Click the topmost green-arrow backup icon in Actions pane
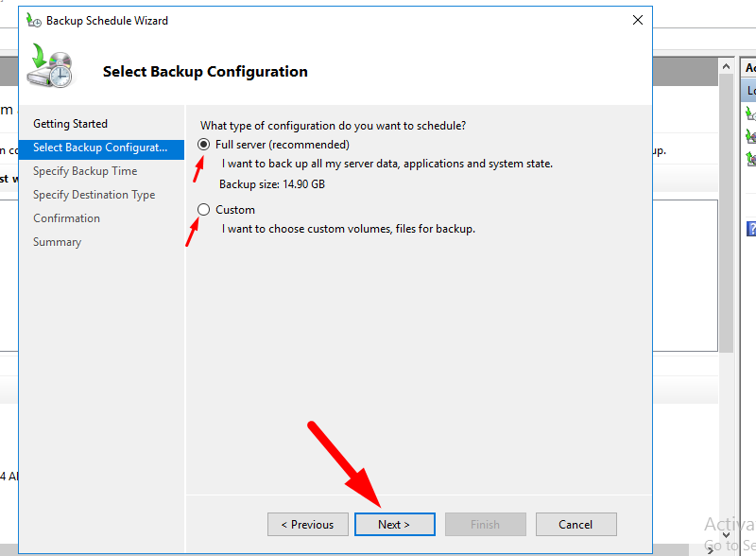This screenshot has height=556, width=756. 750,113
